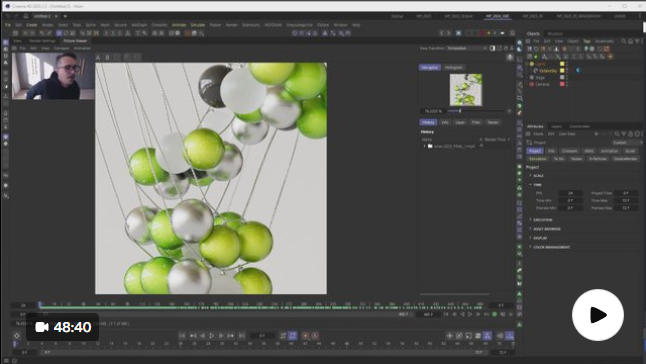Select the Animation tab in project attributes

point(609,151)
